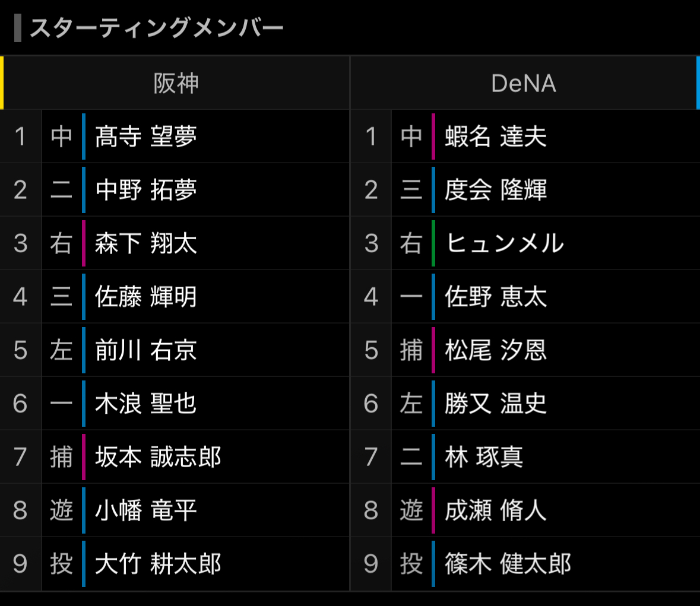This screenshot has width=700, height=606.
Task: Open player ヒュンメル
Action: tap(505, 243)
